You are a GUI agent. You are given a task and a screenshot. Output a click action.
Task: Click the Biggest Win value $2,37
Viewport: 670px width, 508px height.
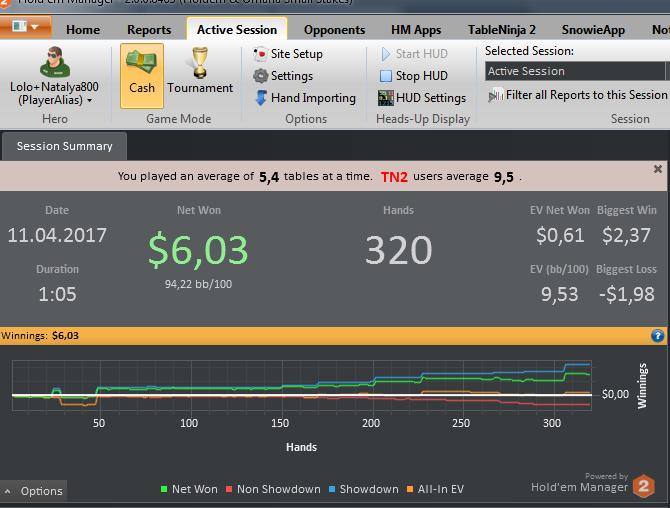click(626, 235)
